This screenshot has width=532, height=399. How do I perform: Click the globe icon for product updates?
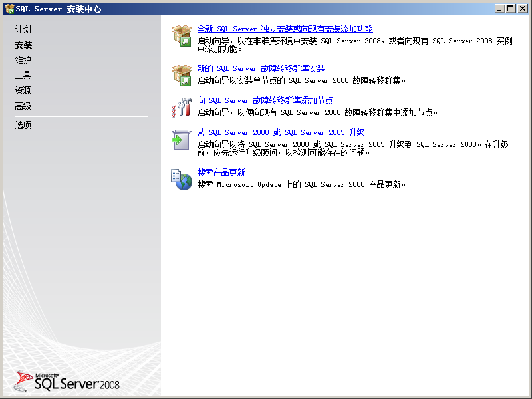point(182,179)
